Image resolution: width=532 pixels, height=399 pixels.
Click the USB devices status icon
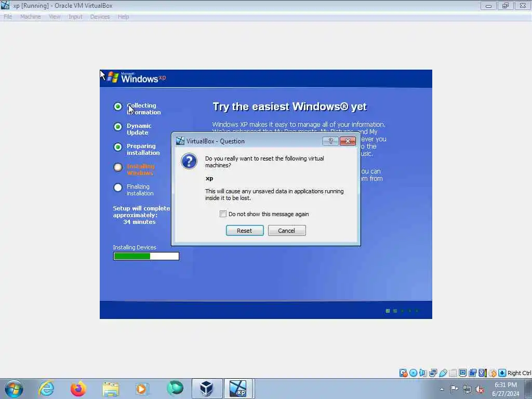(x=443, y=373)
